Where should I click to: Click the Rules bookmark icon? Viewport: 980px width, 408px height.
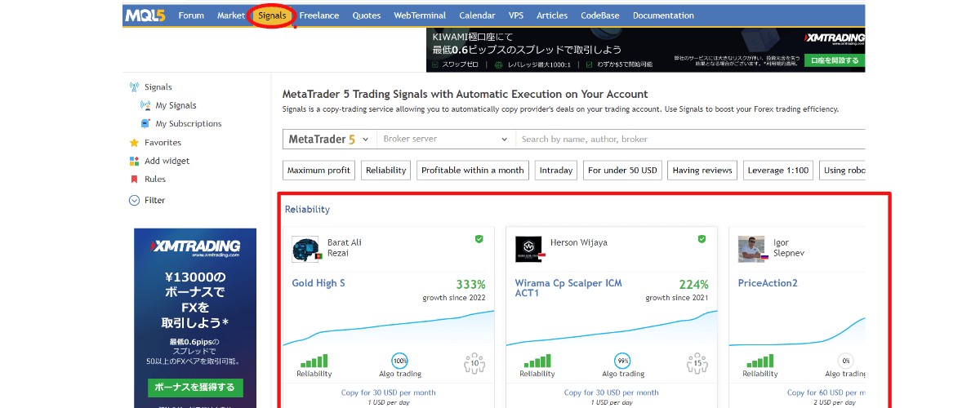point(135,180)
